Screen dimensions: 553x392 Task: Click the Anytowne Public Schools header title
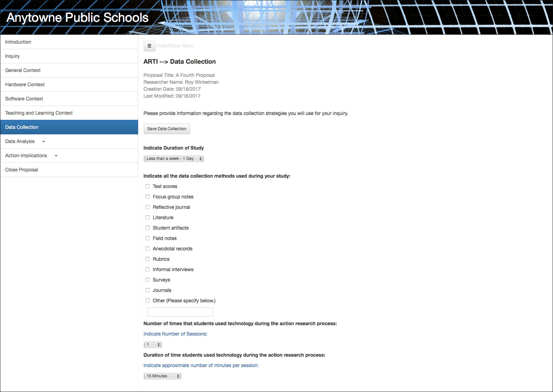(78, 18)
